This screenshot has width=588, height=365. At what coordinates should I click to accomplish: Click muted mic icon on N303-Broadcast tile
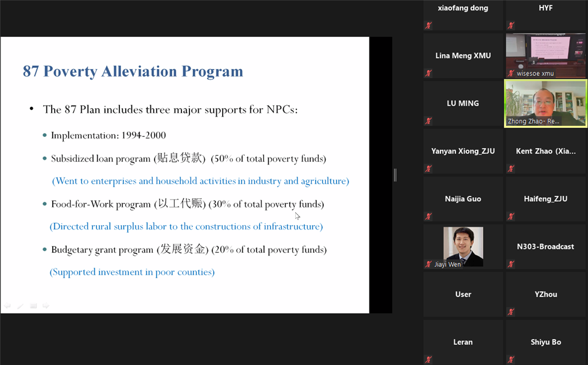click(510, 264)
